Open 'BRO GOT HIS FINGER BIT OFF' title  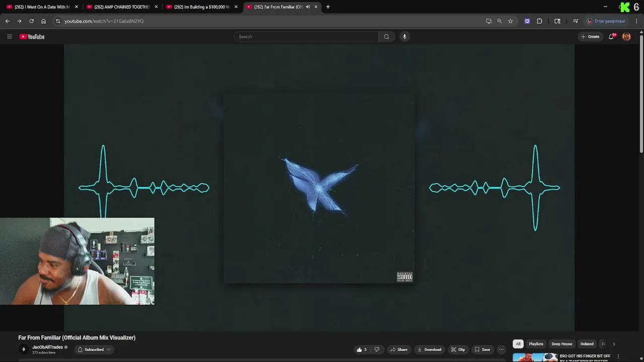[585, 356]
